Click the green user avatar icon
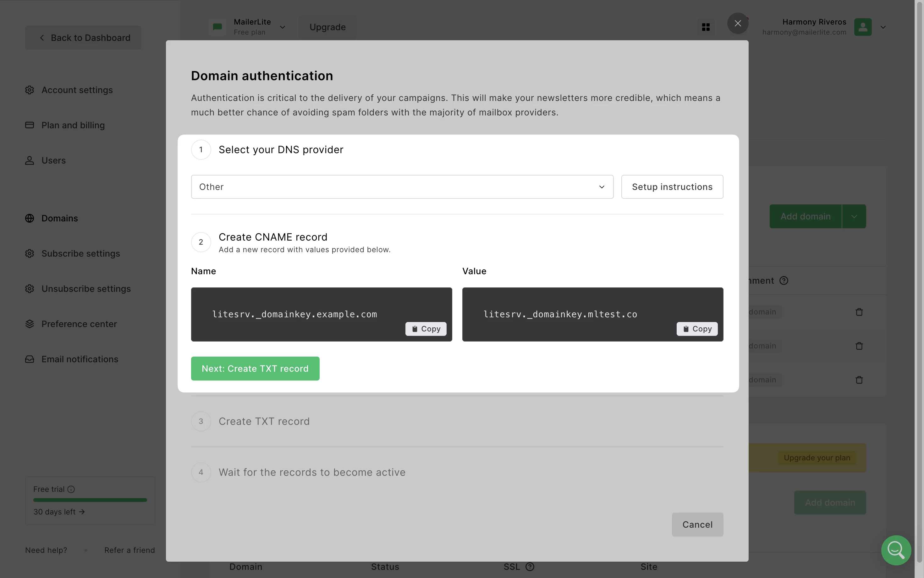The width and height of the screenshot is (924, 578). point(862,27)
